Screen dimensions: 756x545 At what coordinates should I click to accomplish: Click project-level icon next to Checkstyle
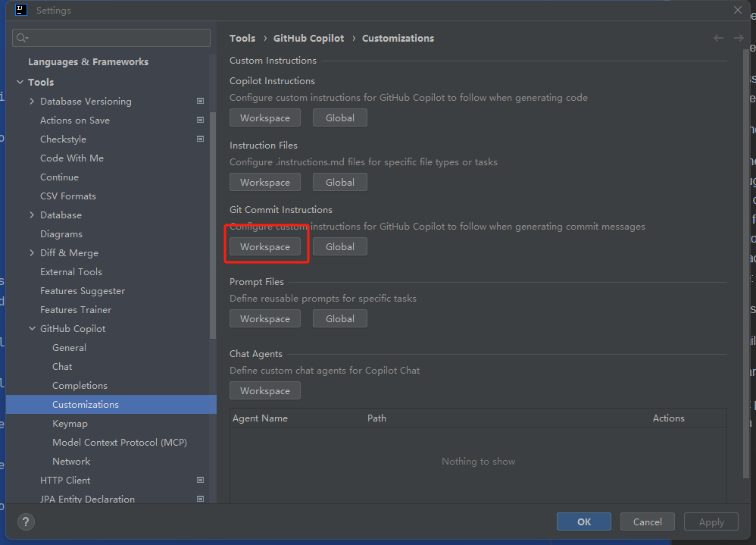point(201,139)
